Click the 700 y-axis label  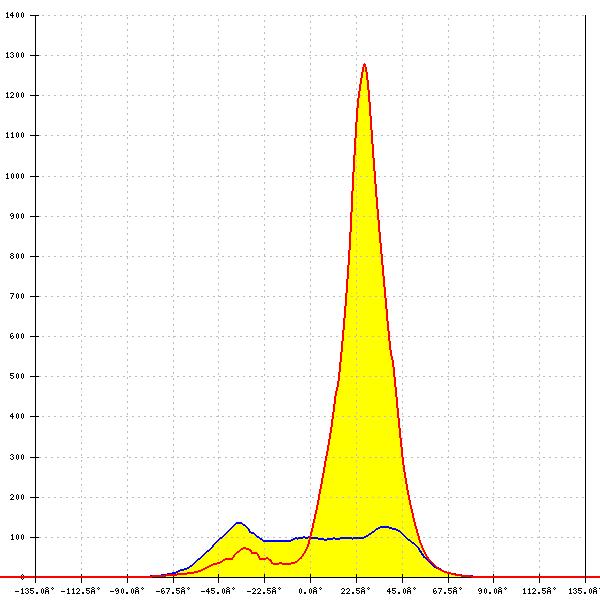click(17, 296)
